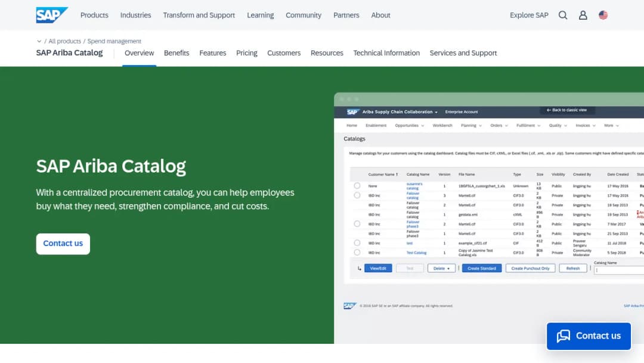Open the Enablement item in Ariba nav
Image resolution: width=644 pixels, height=363 pixels.
[376, 125]
